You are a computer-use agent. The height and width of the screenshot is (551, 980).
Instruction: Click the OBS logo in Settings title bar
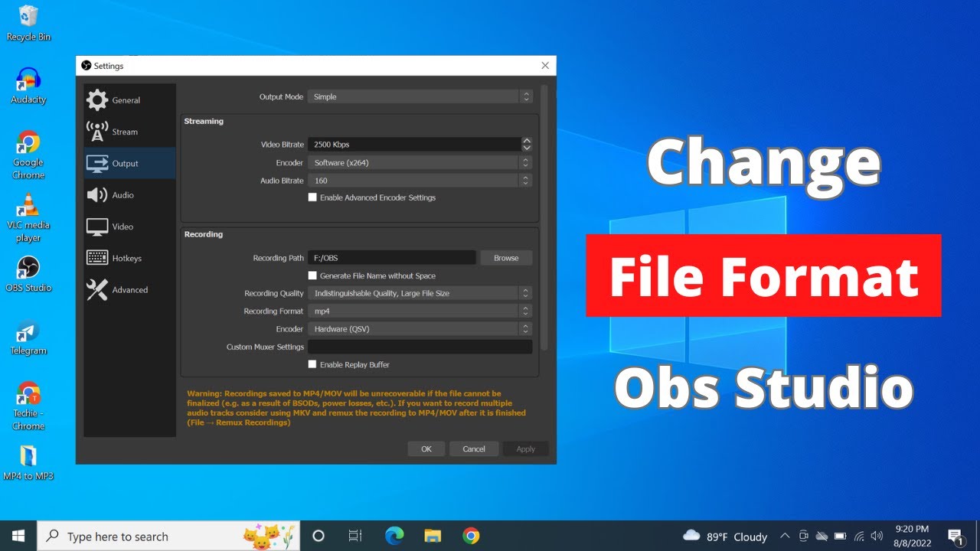click(x=86, y=66)
